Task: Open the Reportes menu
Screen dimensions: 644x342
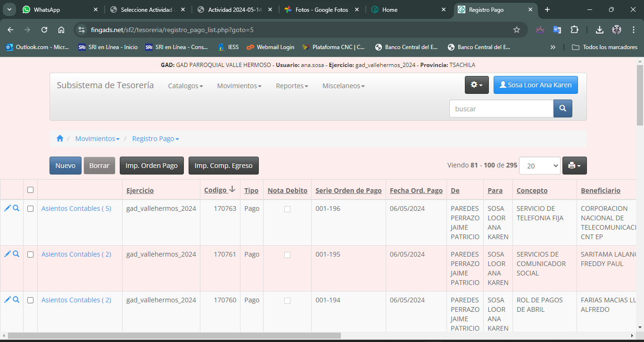Action: click(x=292, y=86)
